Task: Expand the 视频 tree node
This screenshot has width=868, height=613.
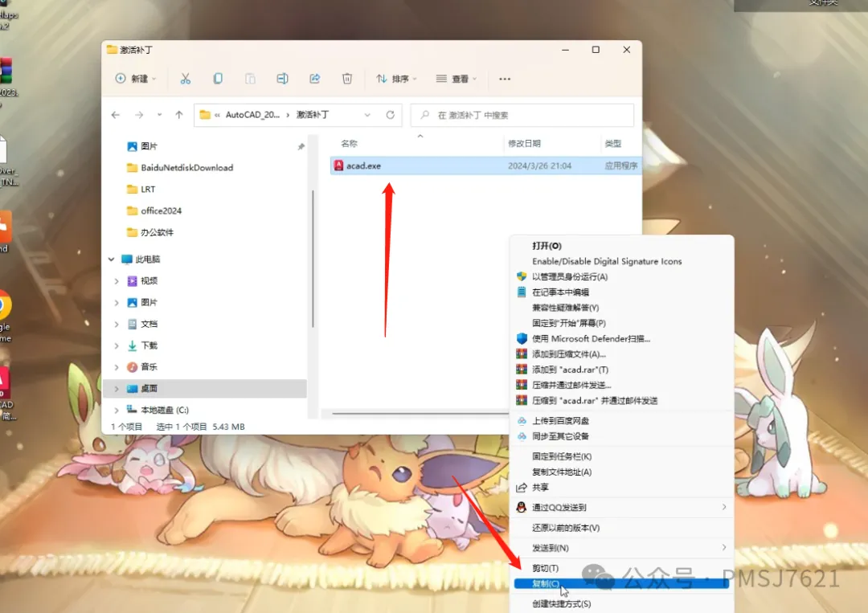Action: coord(117,281)
